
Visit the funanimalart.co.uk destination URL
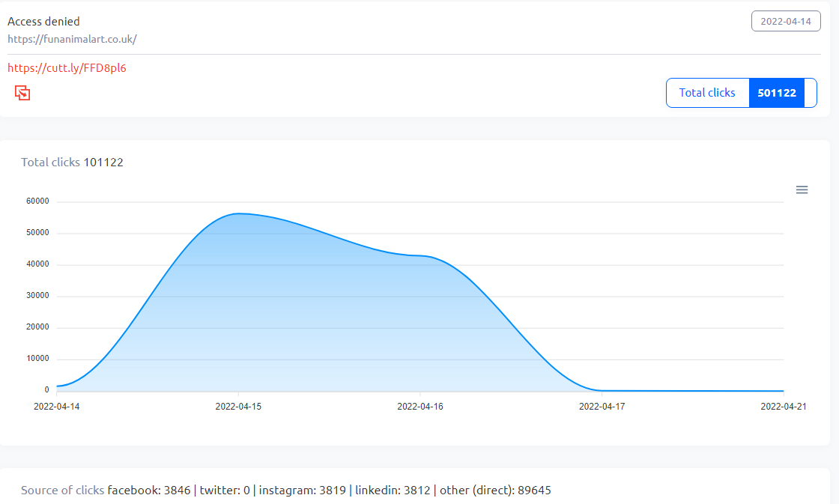tap(72, 39)
